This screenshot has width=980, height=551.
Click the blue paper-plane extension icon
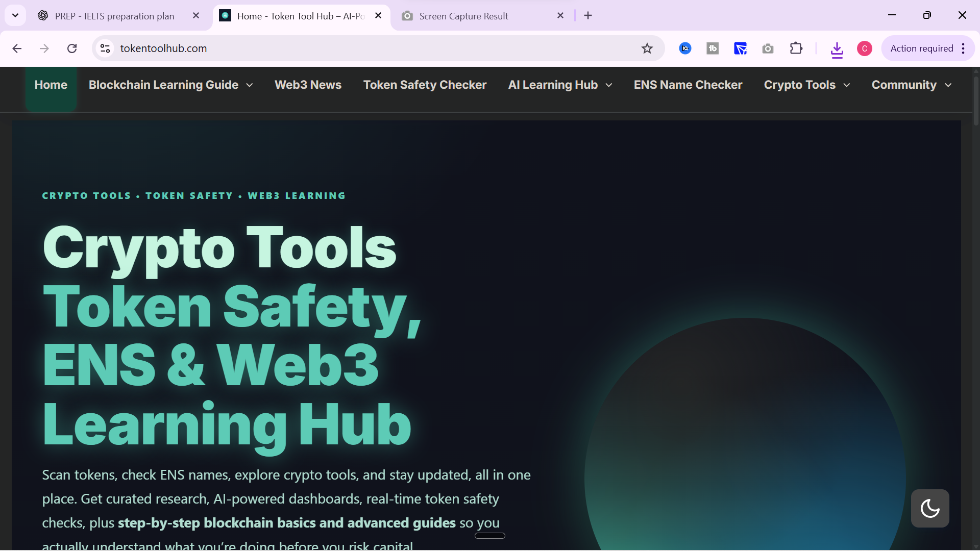pos(741,48)
